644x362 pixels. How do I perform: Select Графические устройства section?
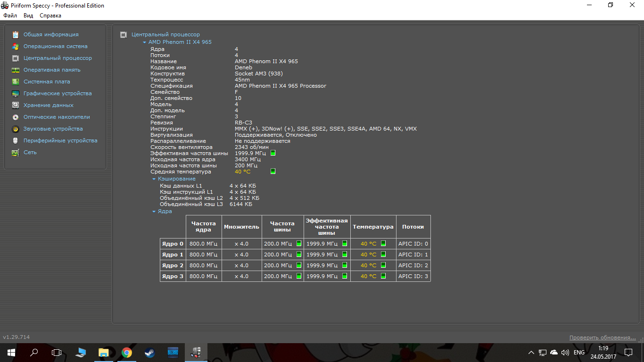pos(58,93)
